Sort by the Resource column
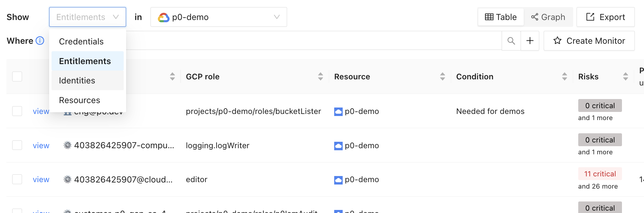This screenshot has height=213, width=644. coord(442,77)
